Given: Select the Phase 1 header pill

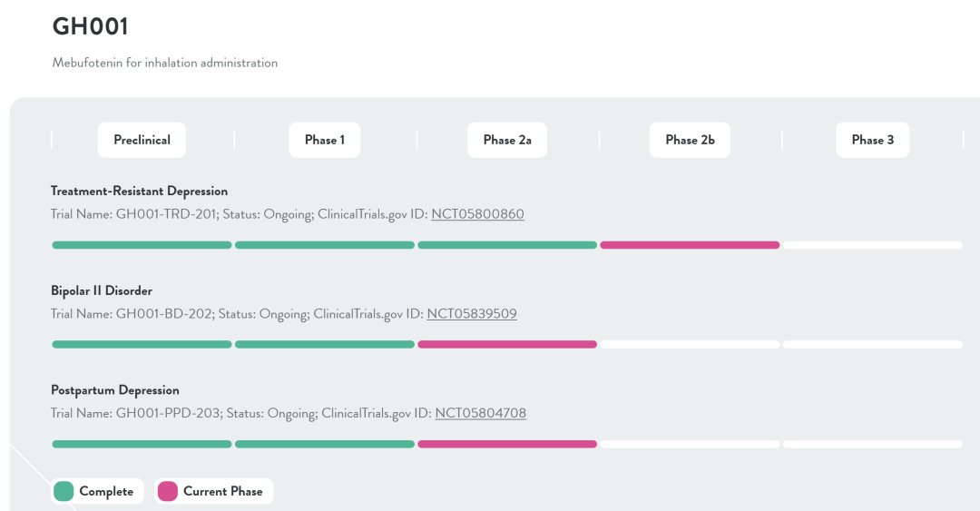Looking at the screenshot, I should 324,140.
